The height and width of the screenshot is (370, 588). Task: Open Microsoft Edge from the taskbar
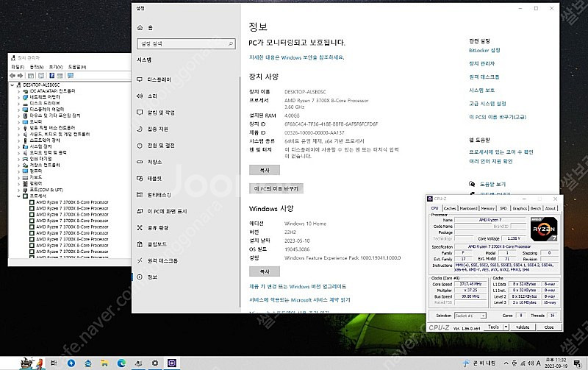(121, 363)
